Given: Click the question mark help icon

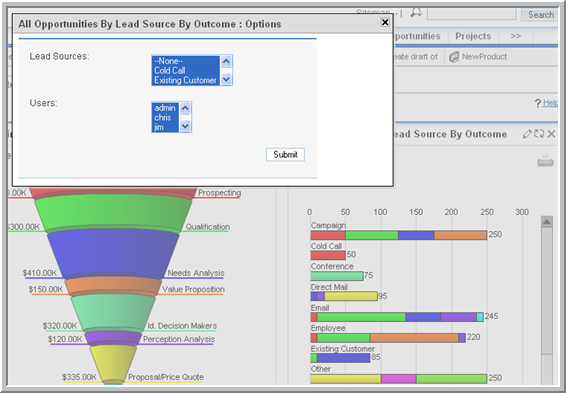Looking at the screenshot, I should [537, 103].
